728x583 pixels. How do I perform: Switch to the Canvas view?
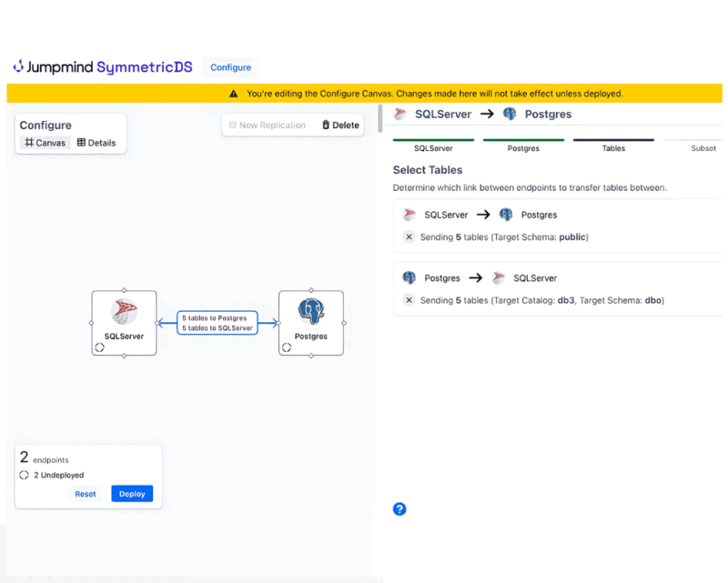click(x=44, y=142)
